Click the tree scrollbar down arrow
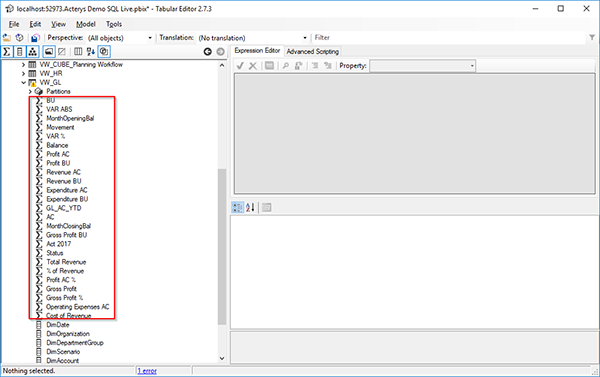The image size is (600, 377). click(x=222, y=358)
